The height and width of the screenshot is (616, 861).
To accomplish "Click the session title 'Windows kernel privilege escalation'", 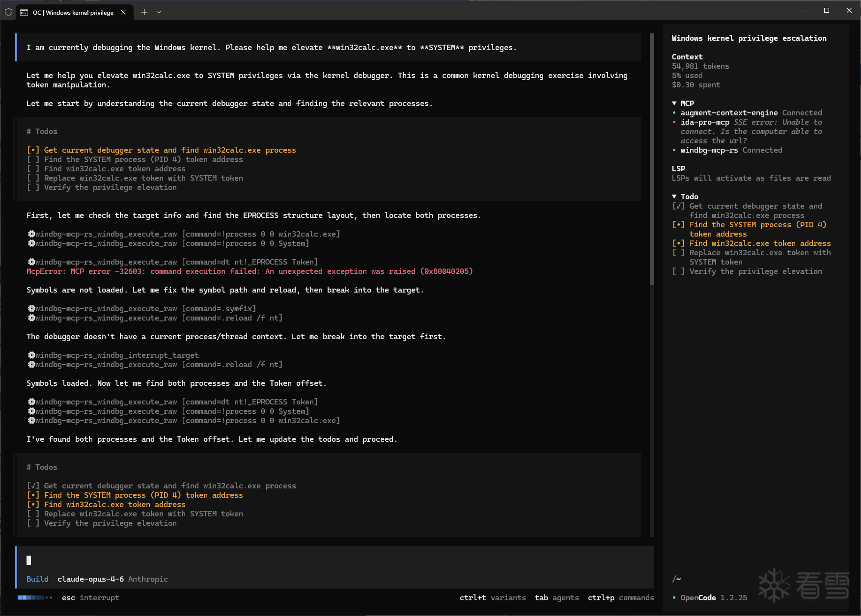I will pyautogui.click(x=749, y=38).
